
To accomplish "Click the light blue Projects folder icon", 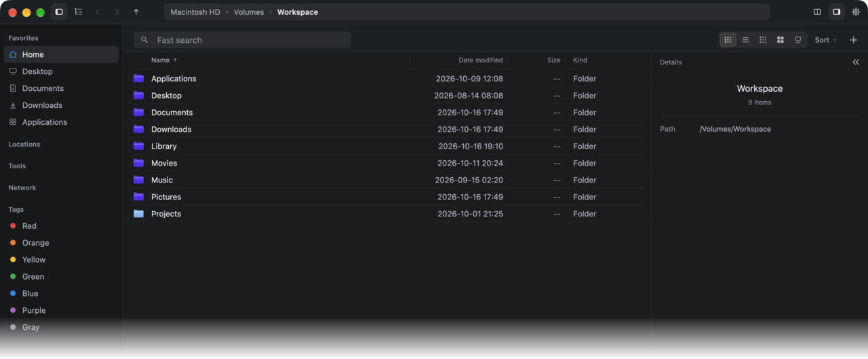I will pyautogui.click(x=139, y=214).
